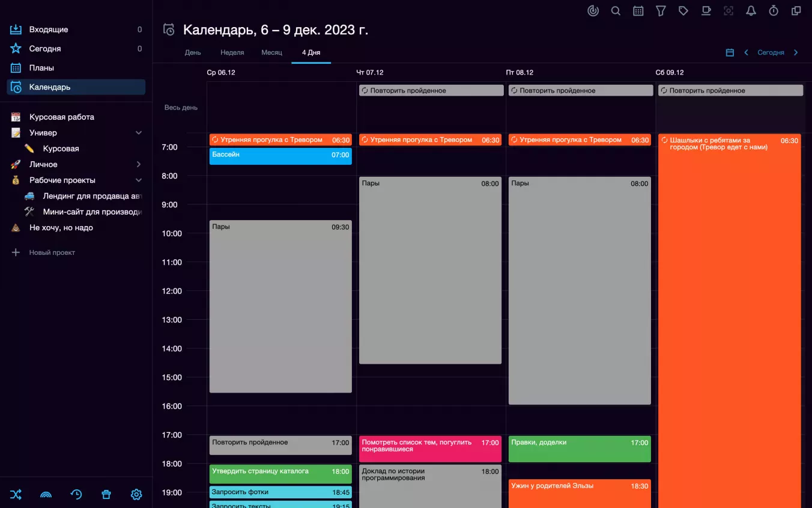Switch to the Неделя view tab
Viewport: 812px width, 508px height.
[x=232, y=52]
